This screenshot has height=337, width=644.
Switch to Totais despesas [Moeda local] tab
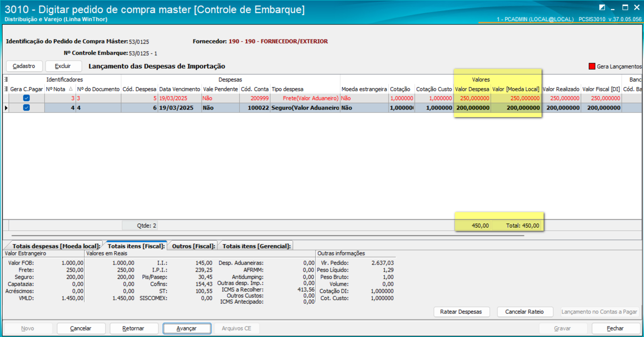click(56, 246)
